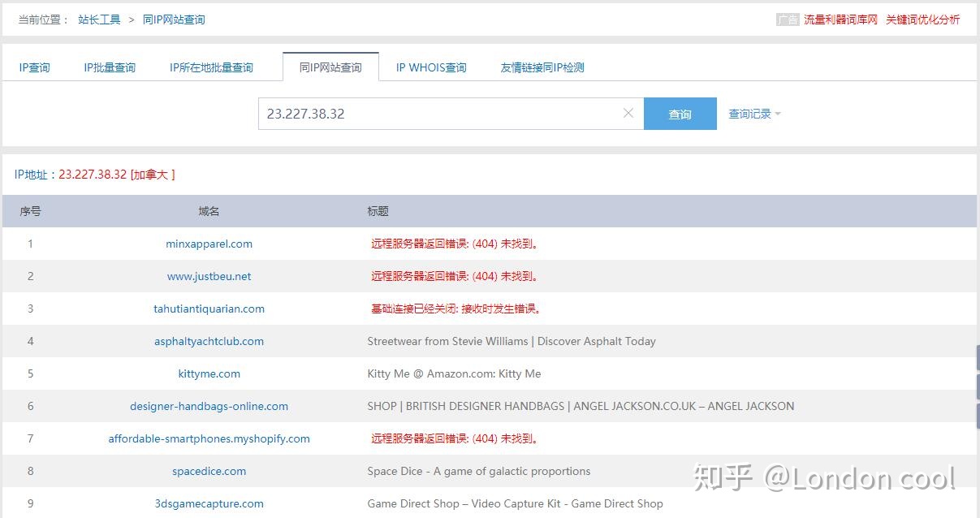
Task: Select the IP所在地批量查询 tab
Action: pyautogui.click(x=211, y=67)
